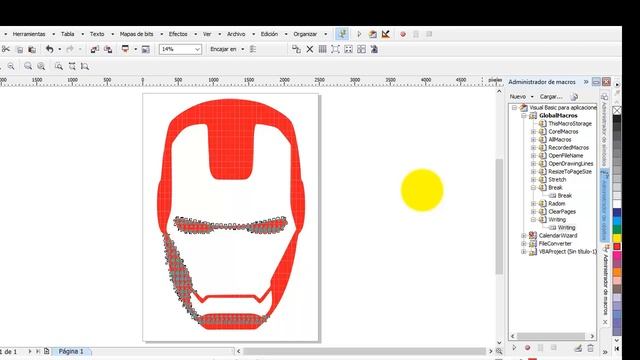Click the refresh icon beside Cargar
Viewport: 640px width, 360px height.
coord(574,97)
